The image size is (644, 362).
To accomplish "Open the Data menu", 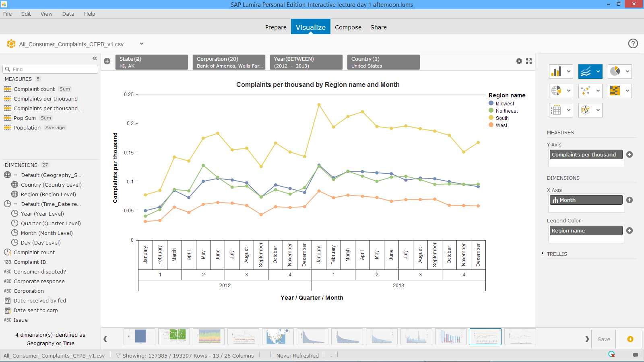I will pyautogui.click(x=68, y=14).
